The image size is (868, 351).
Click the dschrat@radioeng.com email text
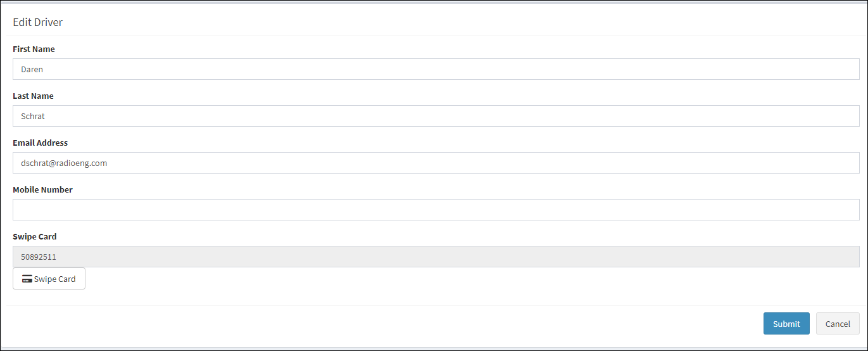click(x=64, y=163)
